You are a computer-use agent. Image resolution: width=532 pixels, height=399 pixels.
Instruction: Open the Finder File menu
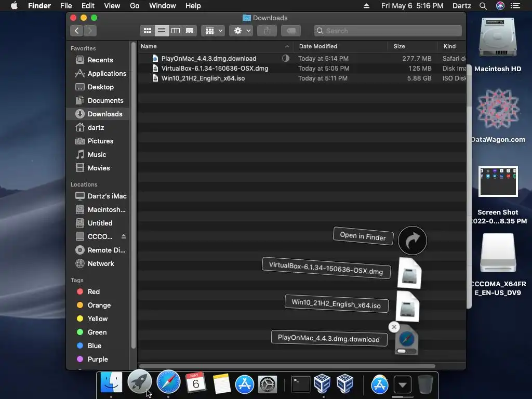coord(66,6)
